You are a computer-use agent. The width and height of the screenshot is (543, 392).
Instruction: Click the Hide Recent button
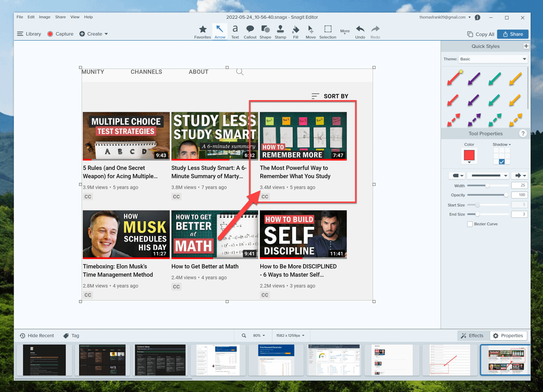[x=37, y=335]
